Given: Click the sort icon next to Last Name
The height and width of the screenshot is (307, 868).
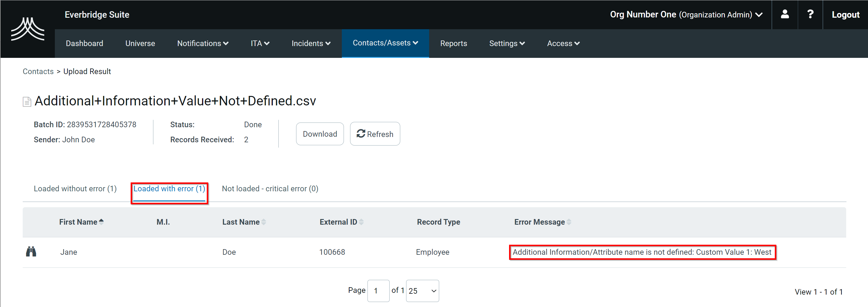Looking at the screenshot, I should coord(264,222).
